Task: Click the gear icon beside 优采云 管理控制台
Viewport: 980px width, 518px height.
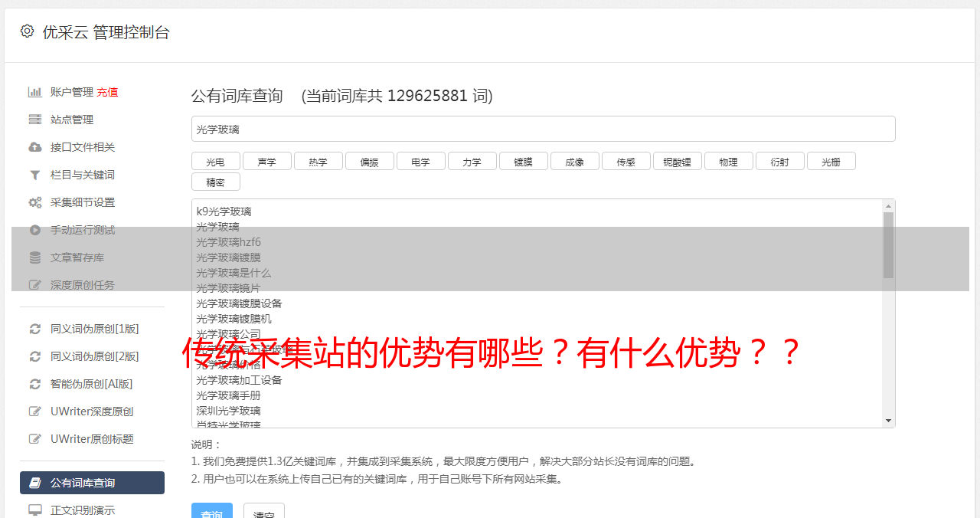Action: pos(28,31)
